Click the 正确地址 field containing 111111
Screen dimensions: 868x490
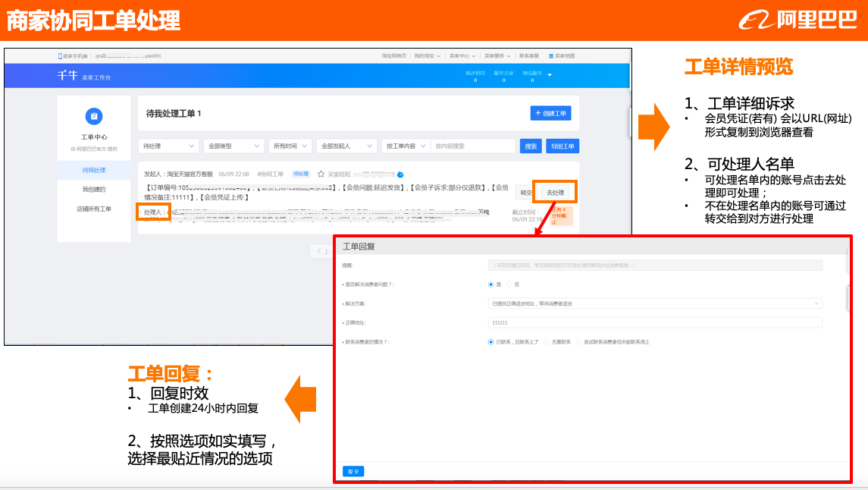coord(655,322)
